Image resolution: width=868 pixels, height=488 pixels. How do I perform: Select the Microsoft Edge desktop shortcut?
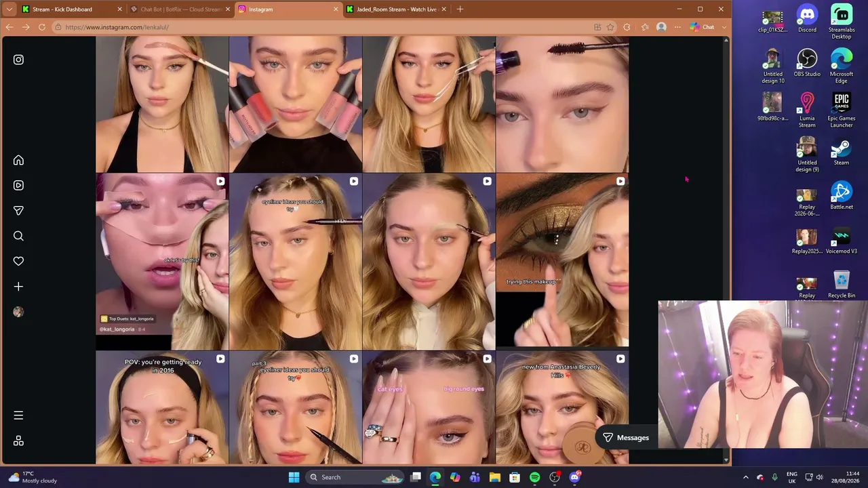tap(842, 66)
